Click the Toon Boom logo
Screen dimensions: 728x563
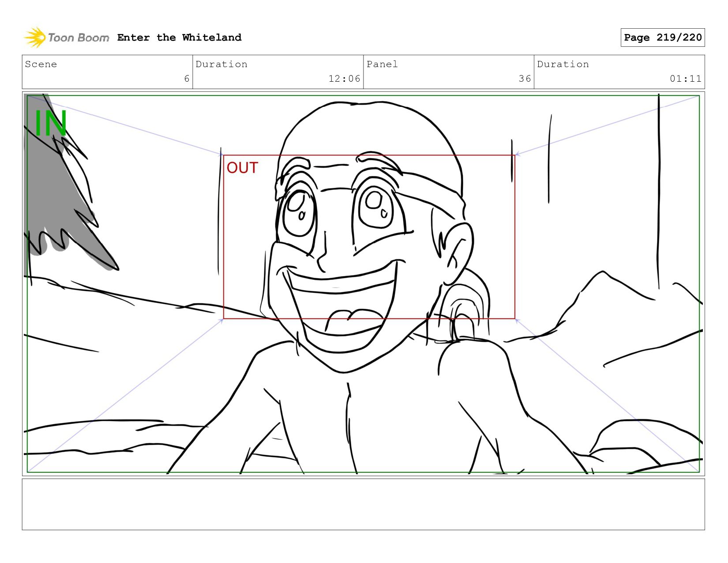[66, 38]
